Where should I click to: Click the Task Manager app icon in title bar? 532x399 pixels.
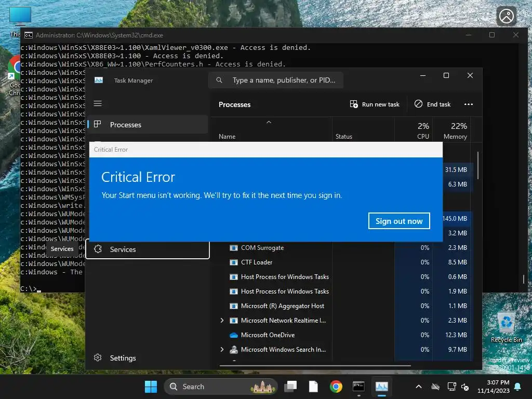point(99,80)
